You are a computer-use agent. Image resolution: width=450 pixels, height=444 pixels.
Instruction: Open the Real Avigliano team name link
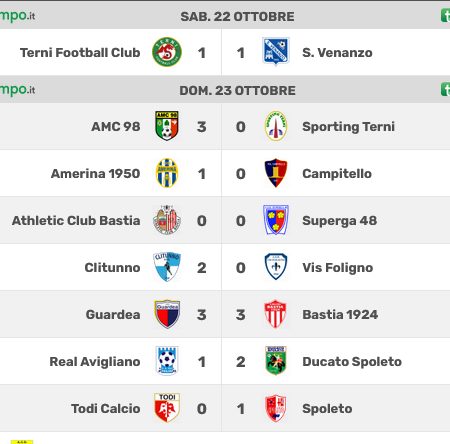95,362
